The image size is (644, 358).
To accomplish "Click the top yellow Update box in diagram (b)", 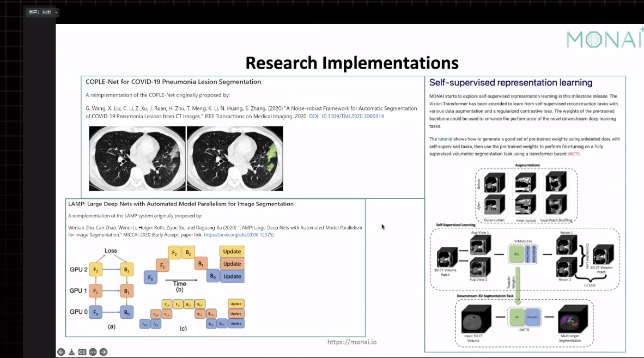I will click(232, 251).
